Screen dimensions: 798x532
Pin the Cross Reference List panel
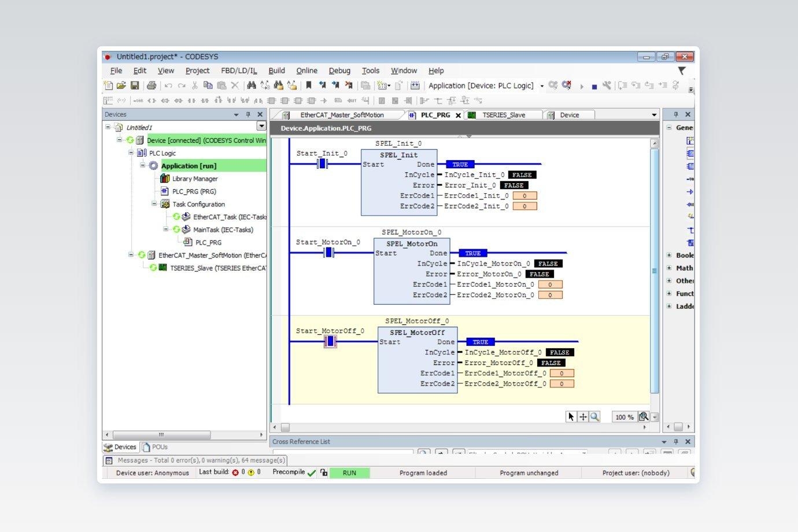[676, 442]
